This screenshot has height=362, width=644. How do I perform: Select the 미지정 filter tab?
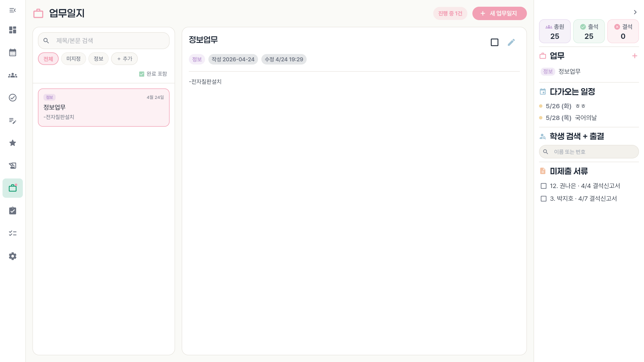click(x=73, y=59)
